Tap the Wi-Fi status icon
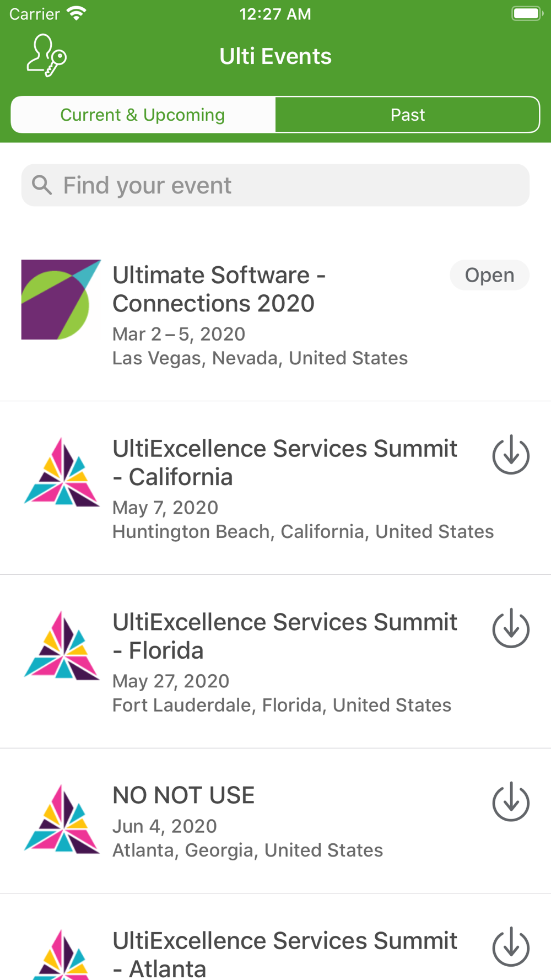This screenshot has width=551, height=980. [x=76, y=14]
